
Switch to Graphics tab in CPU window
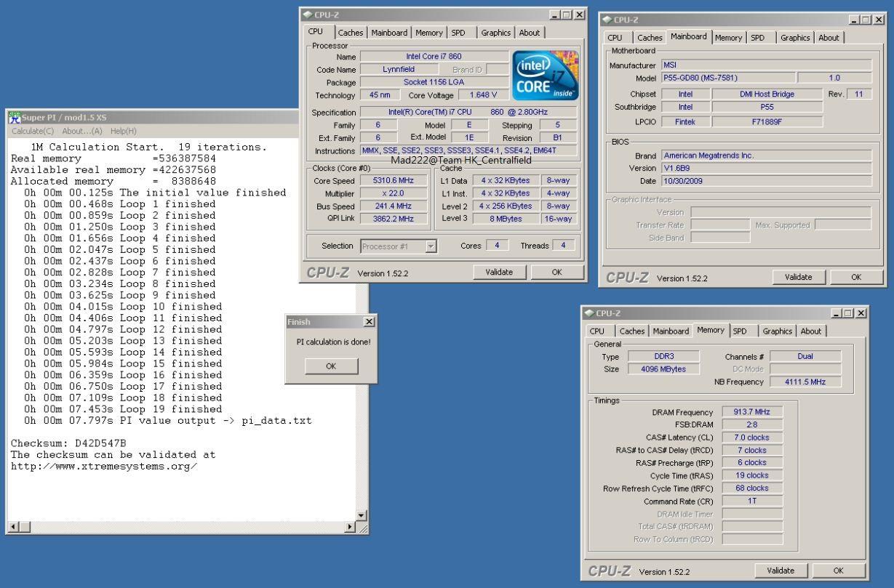pos(495,33)
